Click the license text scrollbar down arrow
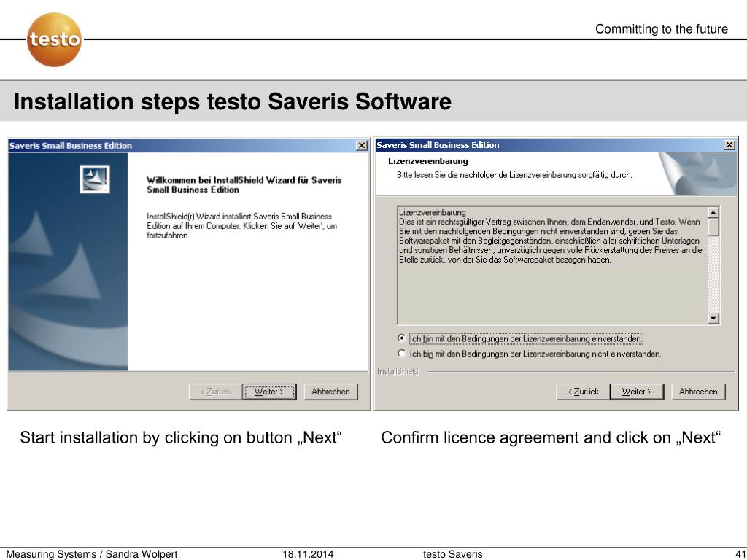Screen dimensions: 747x560 tap(713, 318)
